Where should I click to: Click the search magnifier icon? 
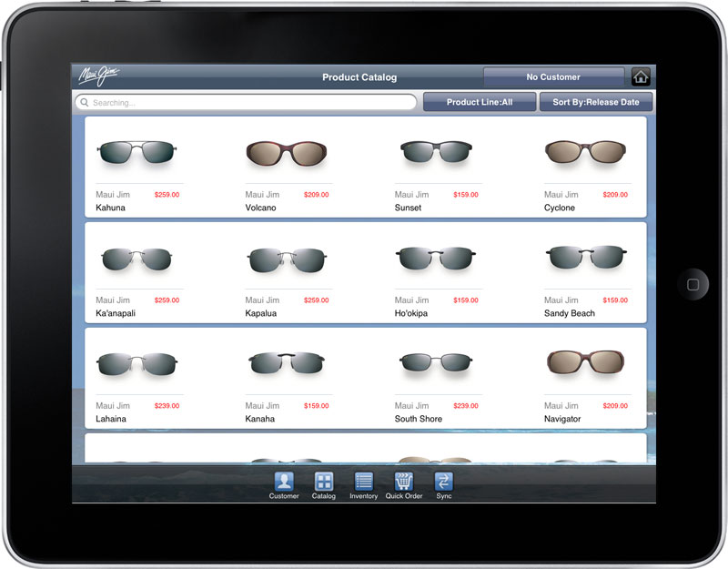(85, 103)
